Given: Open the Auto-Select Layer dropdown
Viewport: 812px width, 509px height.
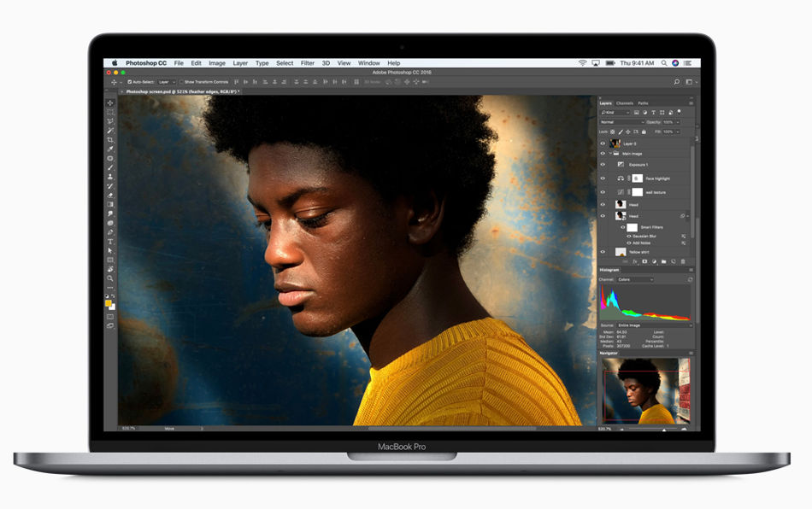Looking at the screenshot, I should [x=167, y=82].
